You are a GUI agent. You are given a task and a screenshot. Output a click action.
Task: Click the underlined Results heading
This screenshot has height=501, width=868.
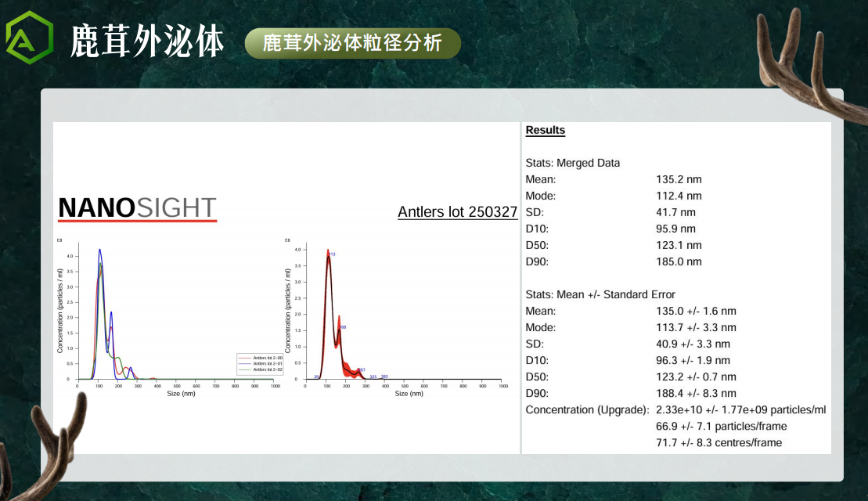pos(545,130)
